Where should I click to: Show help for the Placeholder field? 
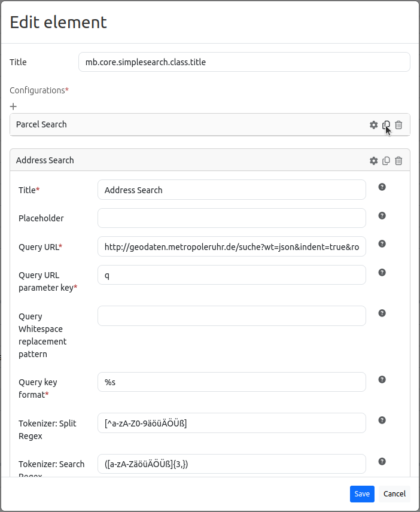(382, 216)
